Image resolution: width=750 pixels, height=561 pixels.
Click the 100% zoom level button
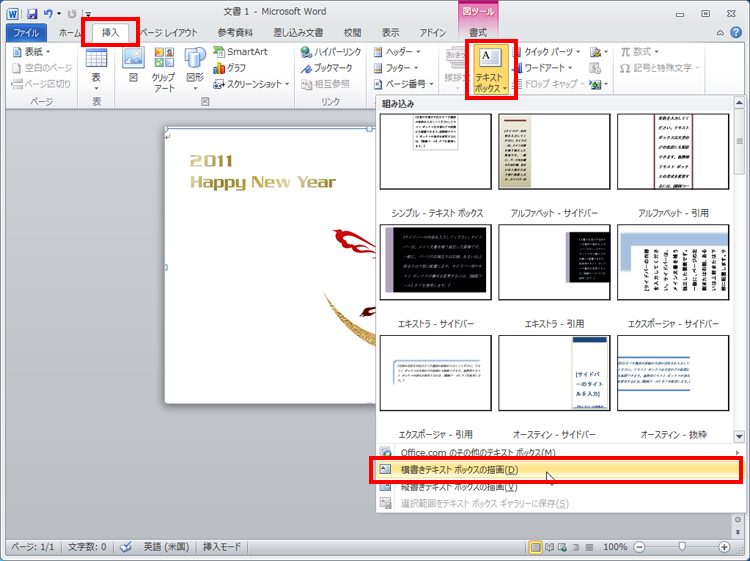pos(615,547)
